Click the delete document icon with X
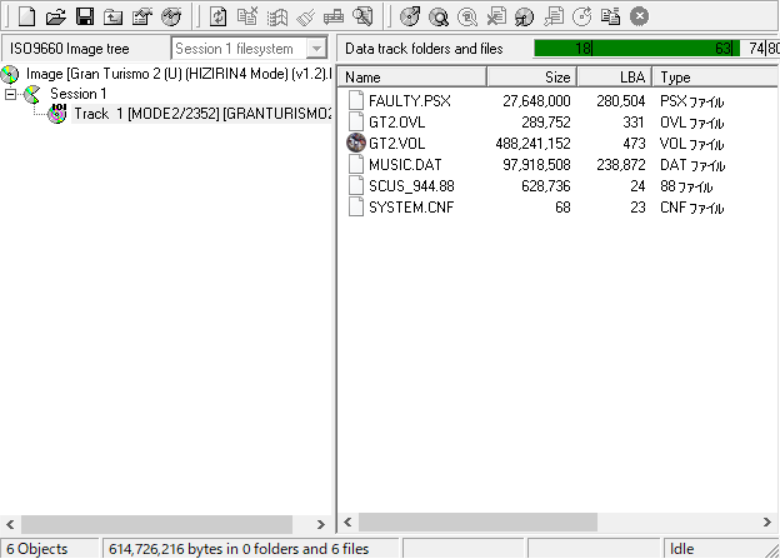This screenshot has width=780, height=558. point(247,16)
